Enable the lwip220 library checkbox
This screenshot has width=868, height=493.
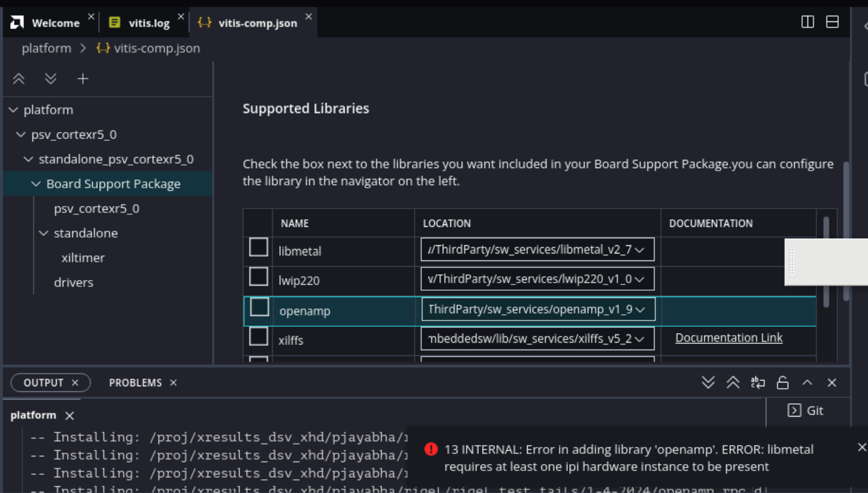click(258, 277)
